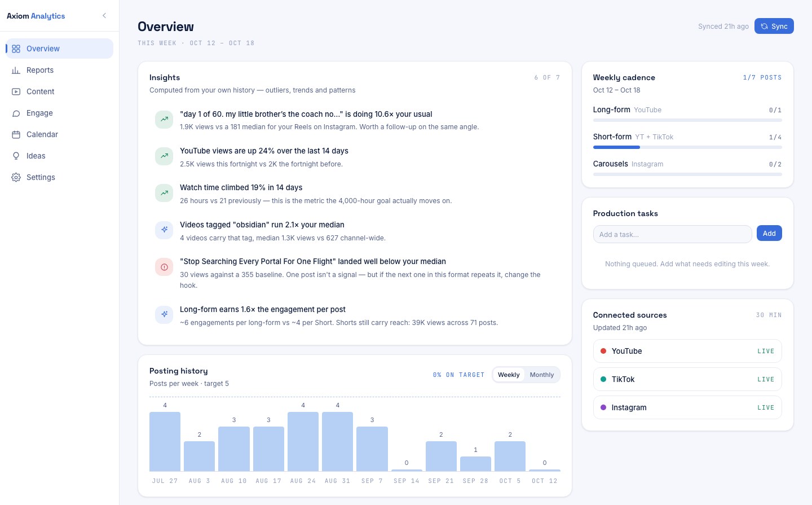
Task: Switch posting history to Monthly
Action: (542, 375)
